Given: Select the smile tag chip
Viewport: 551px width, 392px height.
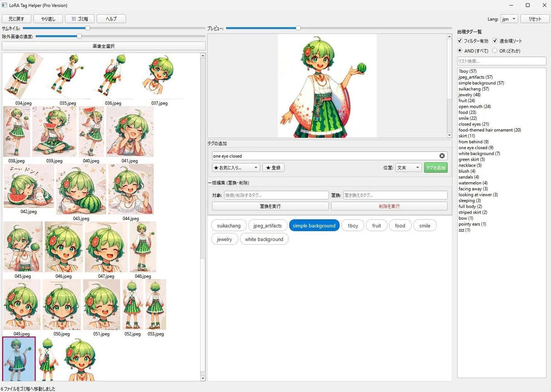Looking at the screenshot, I should [425, 225].
